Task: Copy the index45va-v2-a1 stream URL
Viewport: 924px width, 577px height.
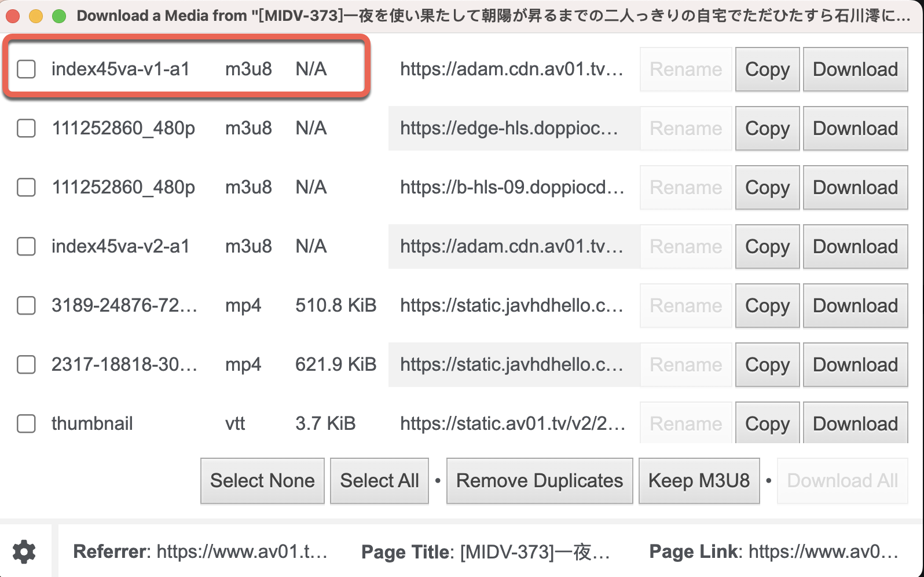Action: [x=767, y=247]
